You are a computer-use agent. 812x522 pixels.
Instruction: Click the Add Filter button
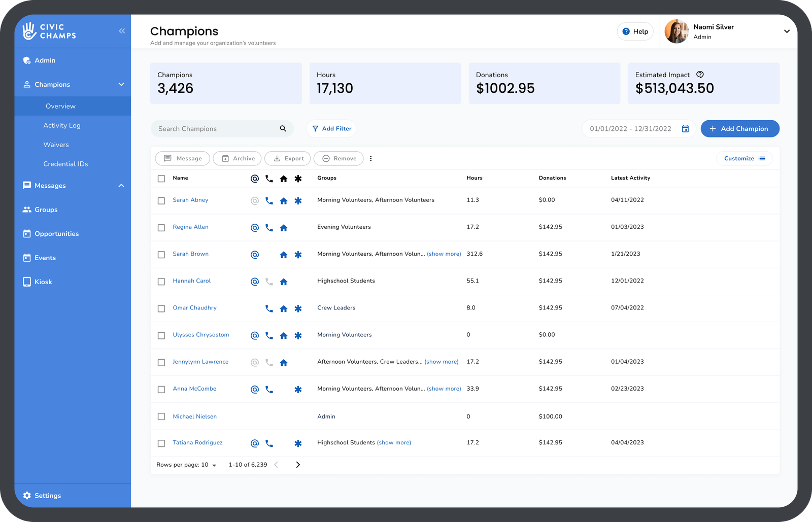pos(331,129)
